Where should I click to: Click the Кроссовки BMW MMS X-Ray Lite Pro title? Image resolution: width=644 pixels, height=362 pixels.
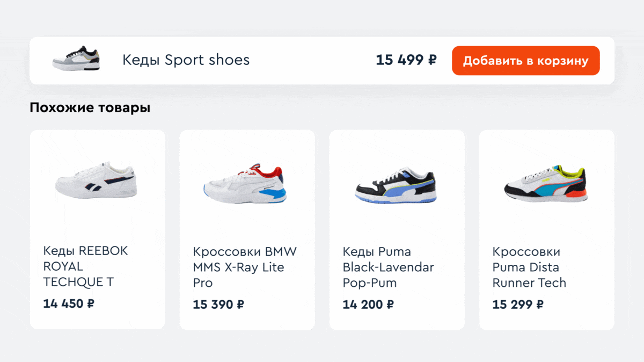click(244, 267)
